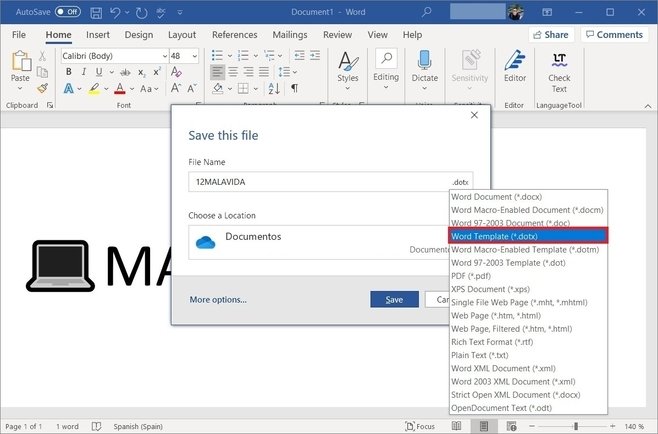Open the font size 48 dropdown
658x434 pixels.
195,56
